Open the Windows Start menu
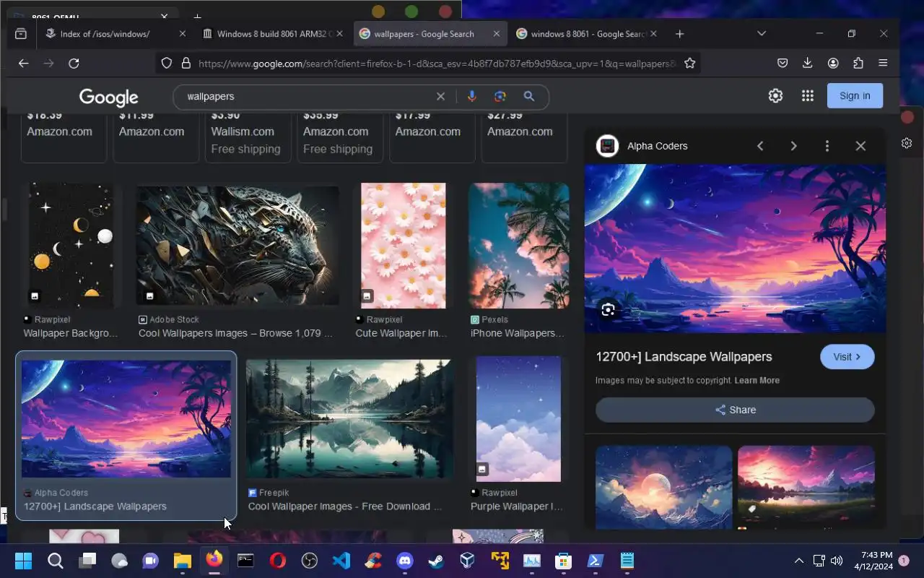Image resolution: width=924 pixels, height=578 pixels. pos(23,561)
